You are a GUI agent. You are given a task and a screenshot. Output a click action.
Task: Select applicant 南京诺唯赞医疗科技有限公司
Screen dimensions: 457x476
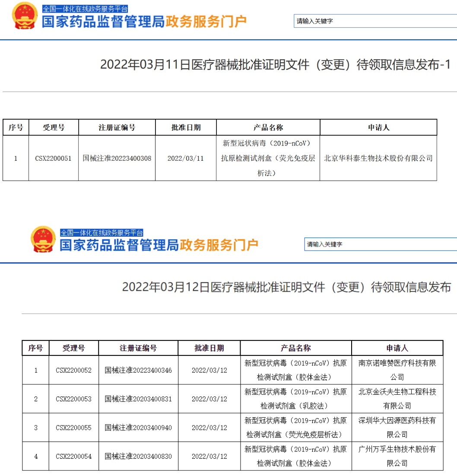pyautogui.click(x=397, y=370)
